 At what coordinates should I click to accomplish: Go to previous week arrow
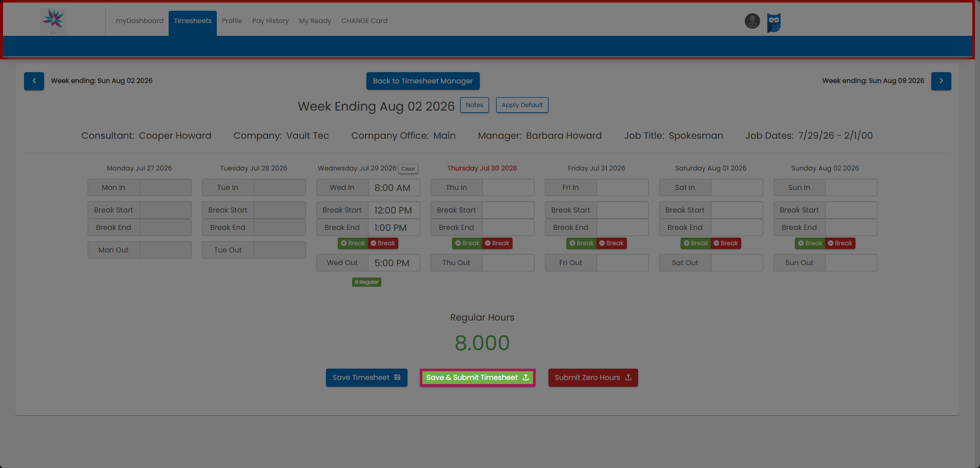34,81
